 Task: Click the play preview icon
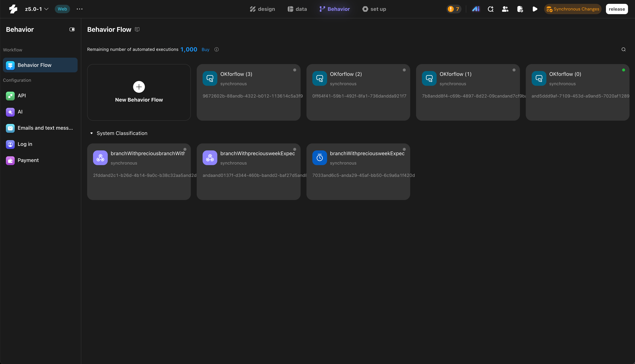(535, 9)
